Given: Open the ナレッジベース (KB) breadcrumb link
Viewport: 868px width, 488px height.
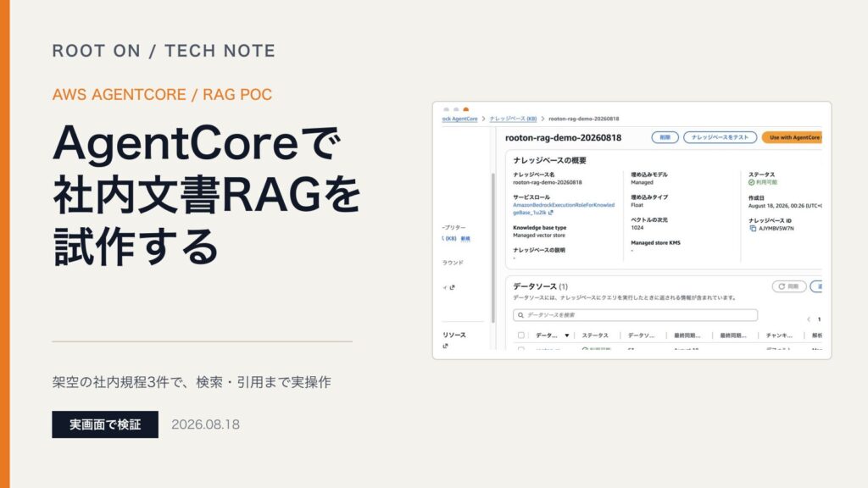Looking at the screenshot, I should point(513,119).
